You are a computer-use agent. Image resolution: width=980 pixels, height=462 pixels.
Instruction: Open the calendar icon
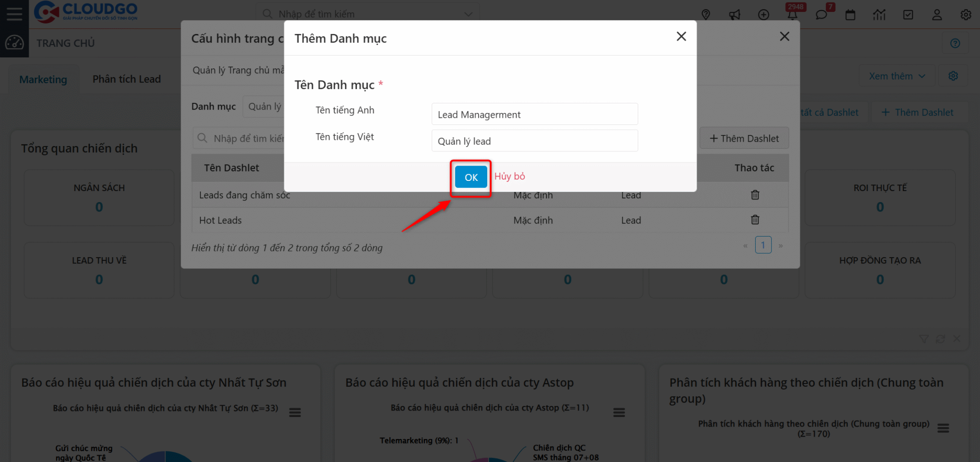click(850, 15)
